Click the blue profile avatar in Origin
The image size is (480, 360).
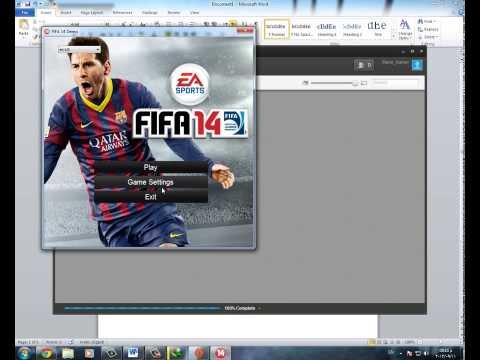click(x=417, y=65)
